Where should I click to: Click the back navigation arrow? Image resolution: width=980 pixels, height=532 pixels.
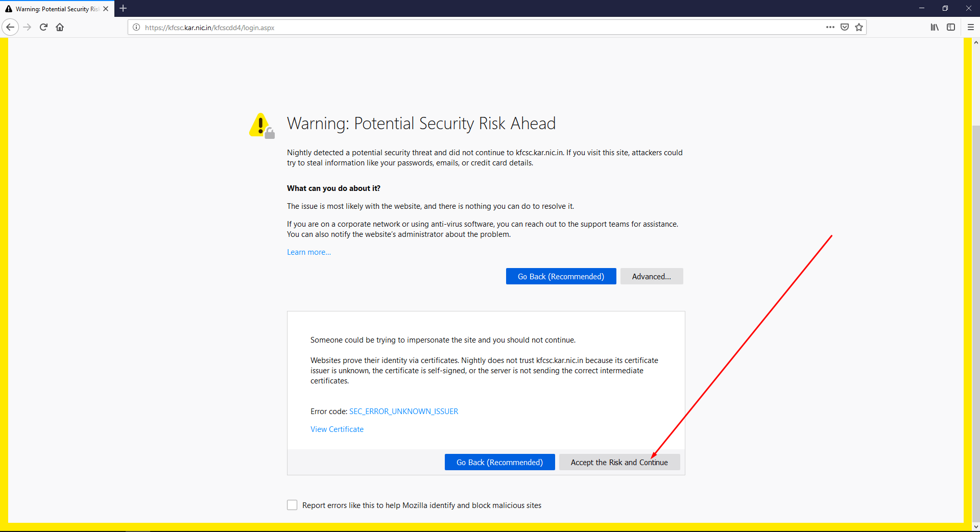[10, 27]
